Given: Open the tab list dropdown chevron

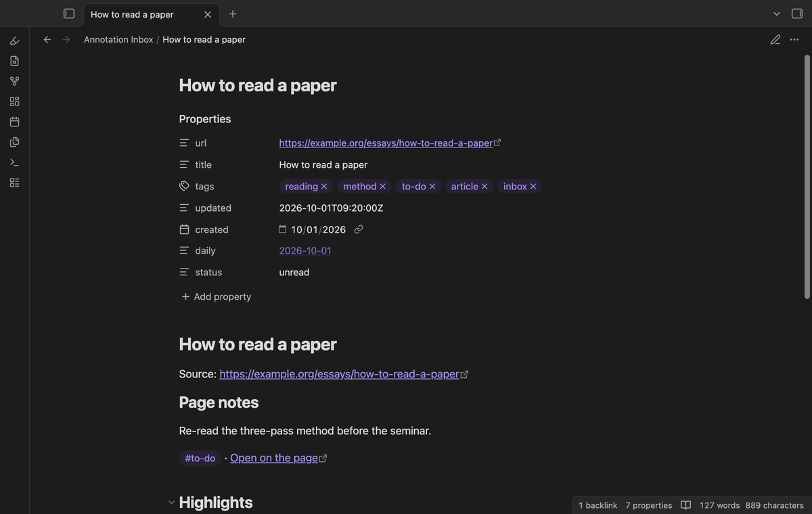Looking at the screenshot, I should pos(777,14).
